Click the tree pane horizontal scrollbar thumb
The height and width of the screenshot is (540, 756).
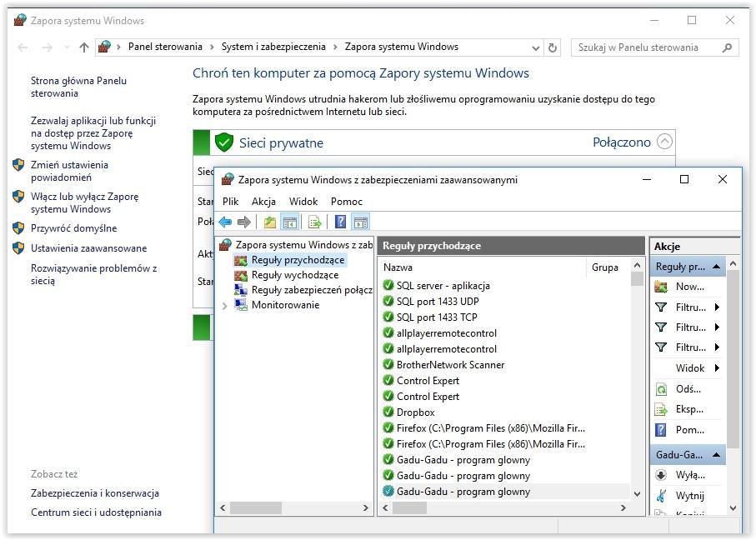tap(256, 507)
